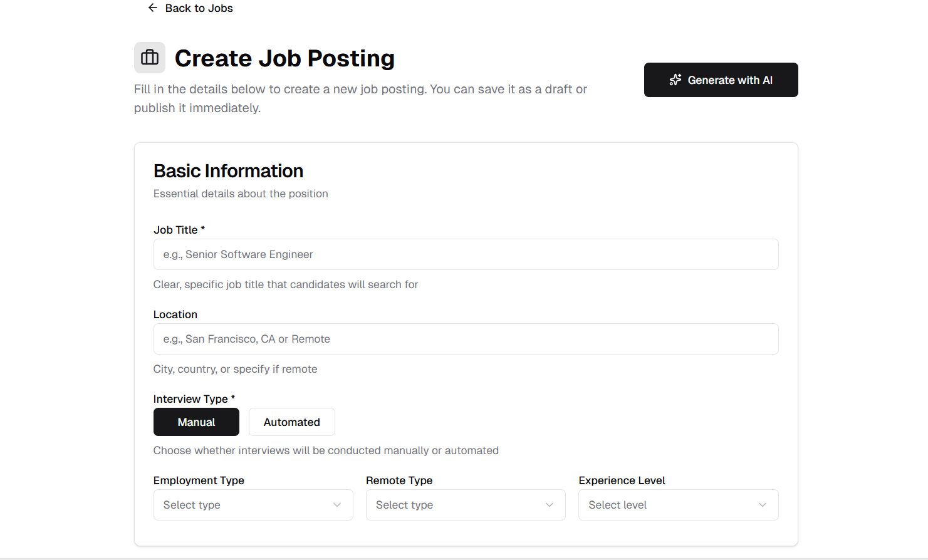928x560 pixels.
Task: Click the Employment Type chevron icon
Action: click(x=338, y=504)
